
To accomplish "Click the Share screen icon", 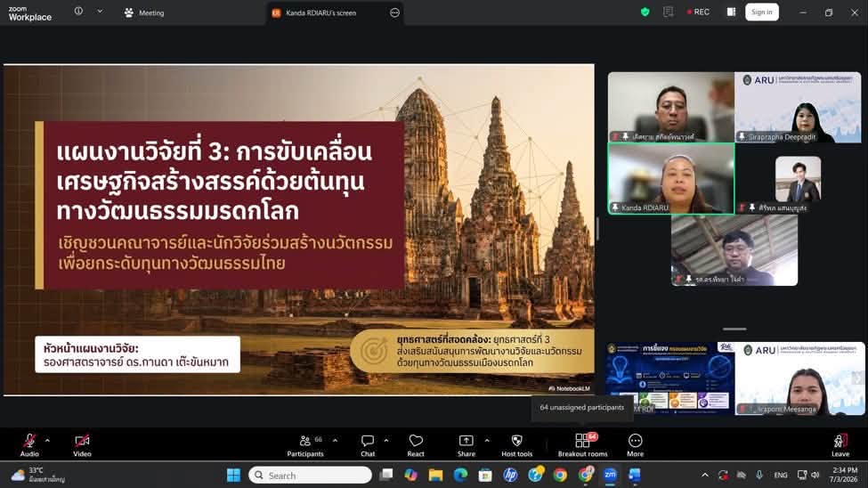I will [466, 445].
